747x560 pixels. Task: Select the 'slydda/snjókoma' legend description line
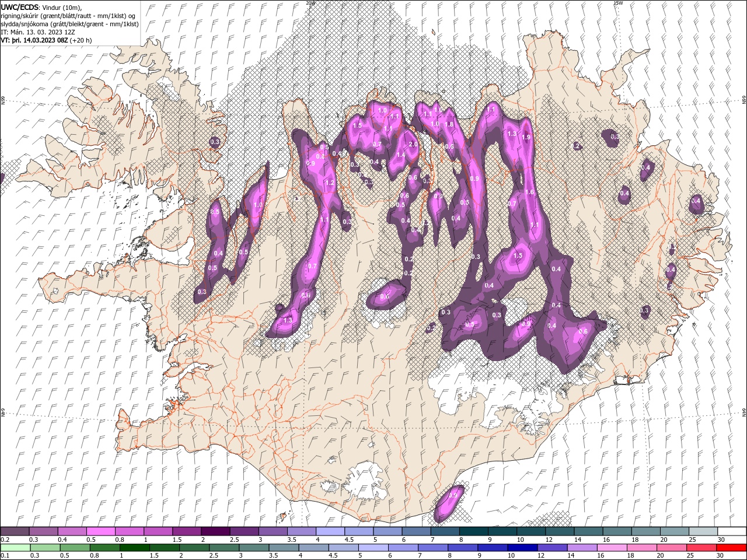(69, 24)
